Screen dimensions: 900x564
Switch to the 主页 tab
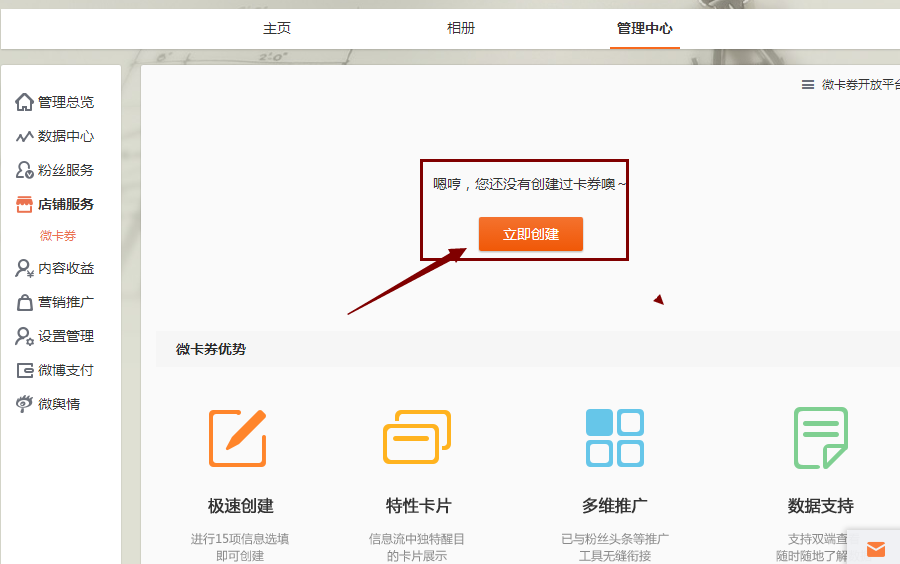click(277, 28)
